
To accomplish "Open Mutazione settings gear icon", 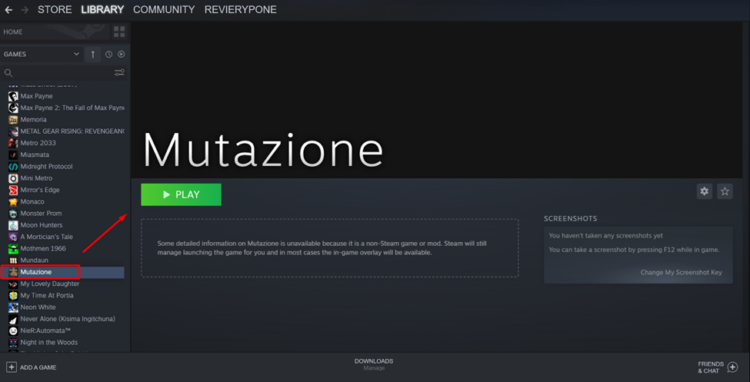I will point(704,191).
